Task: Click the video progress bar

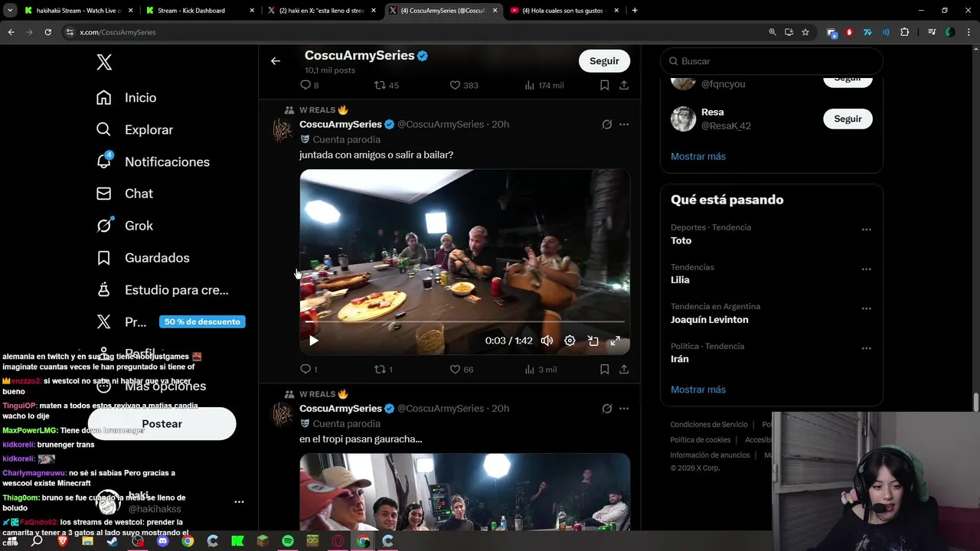Action: pyautogui.click(x=465, y=321)
